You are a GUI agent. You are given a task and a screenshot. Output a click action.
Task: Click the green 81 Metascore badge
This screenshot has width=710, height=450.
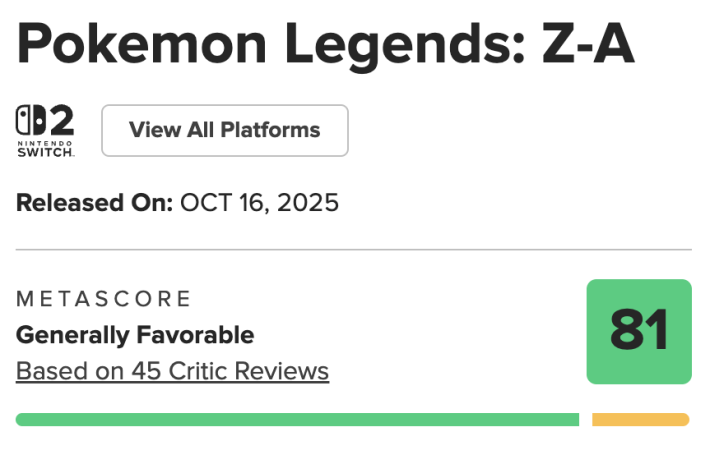[x=638, y=332]
